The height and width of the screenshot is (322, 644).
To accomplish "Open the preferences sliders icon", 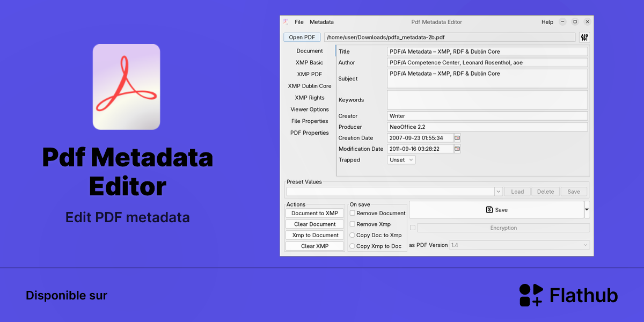I will pos(584,37).
